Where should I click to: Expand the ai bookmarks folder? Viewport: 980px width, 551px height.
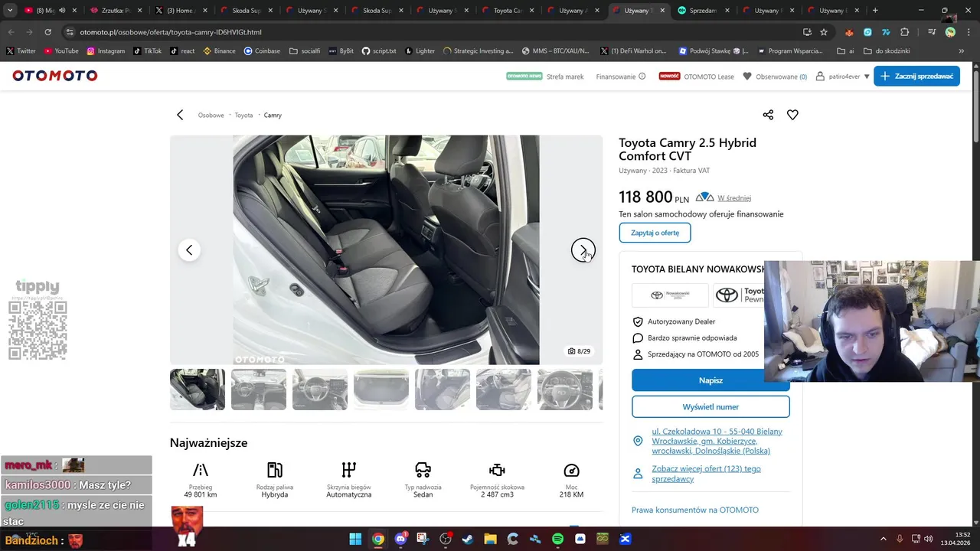click(x=846, y=51)
